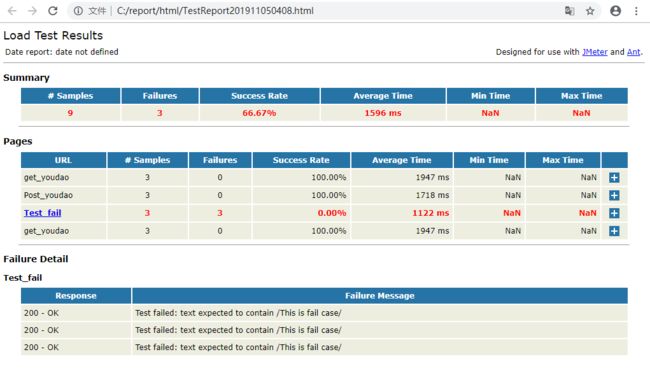Image resolution: width=650 pixels, height=380 pixels.
Task: Click the Summary Failures header
Action: point(160,96)
